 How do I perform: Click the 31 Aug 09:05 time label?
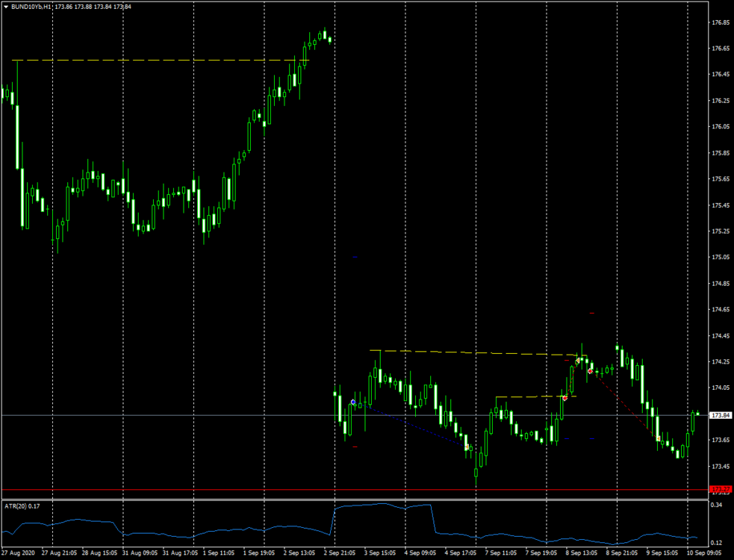point(140,553)
